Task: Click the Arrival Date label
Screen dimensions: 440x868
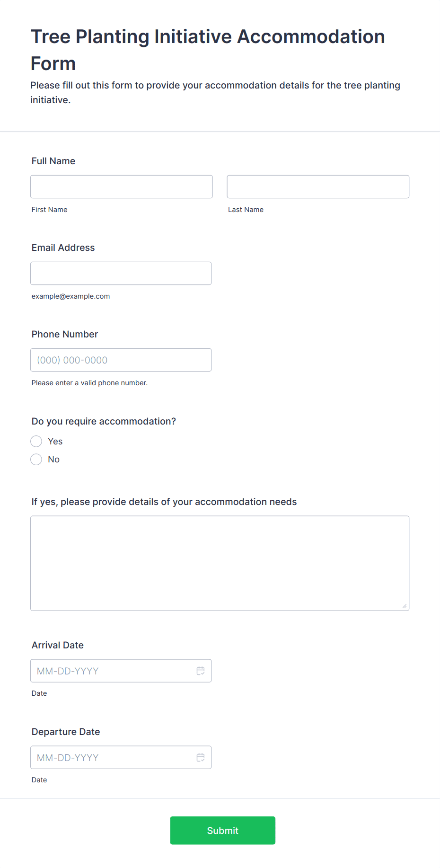Action: coord(58,645)
